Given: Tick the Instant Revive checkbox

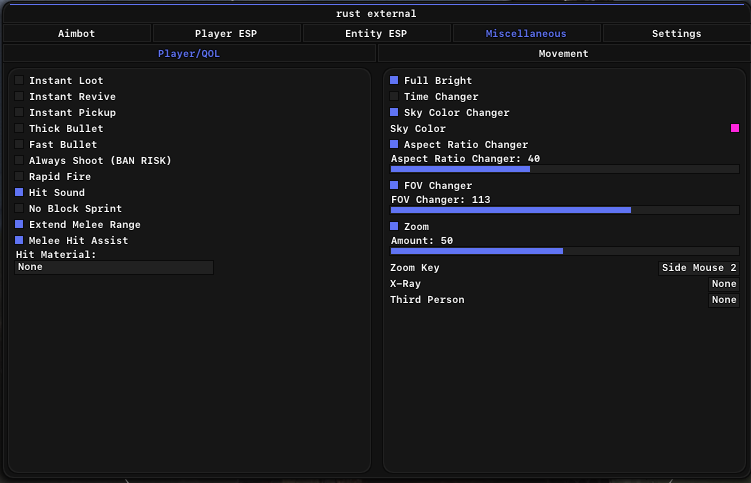Looking at the screenshot, I should click(19, 96).
